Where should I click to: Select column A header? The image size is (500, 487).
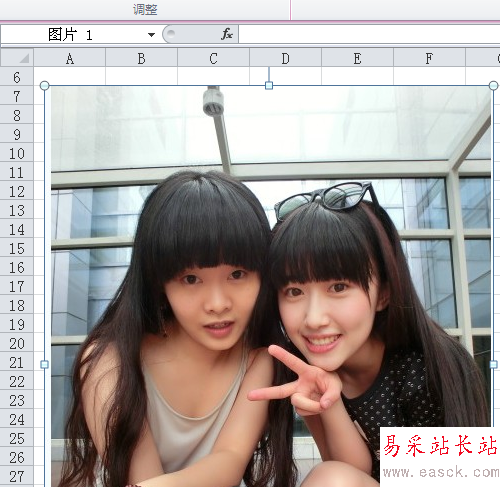click(70, 58)
